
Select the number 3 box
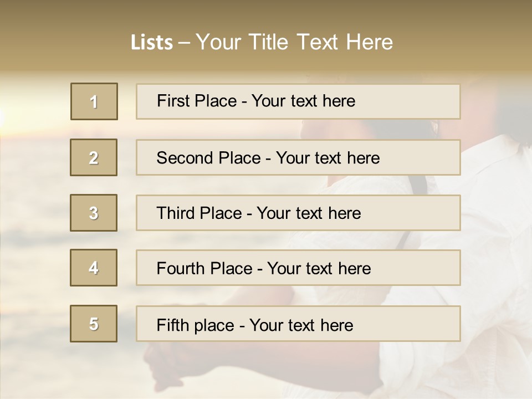pyautogui.click(x=94, y=213)
